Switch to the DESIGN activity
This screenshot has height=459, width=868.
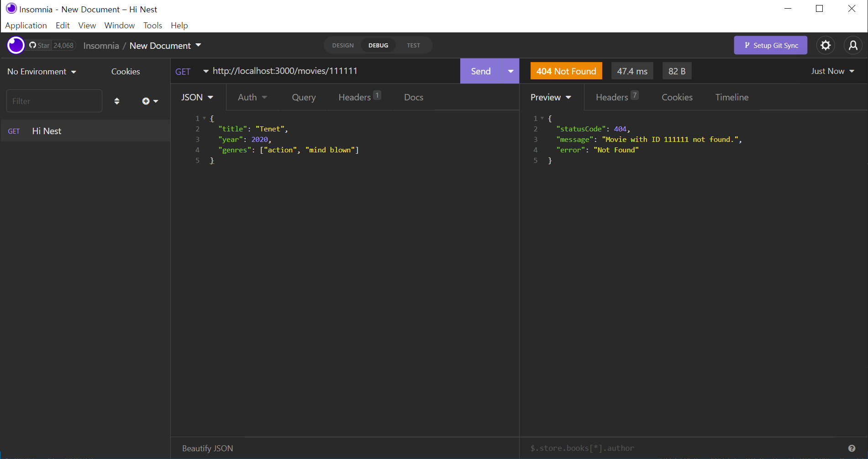[343, 45]
